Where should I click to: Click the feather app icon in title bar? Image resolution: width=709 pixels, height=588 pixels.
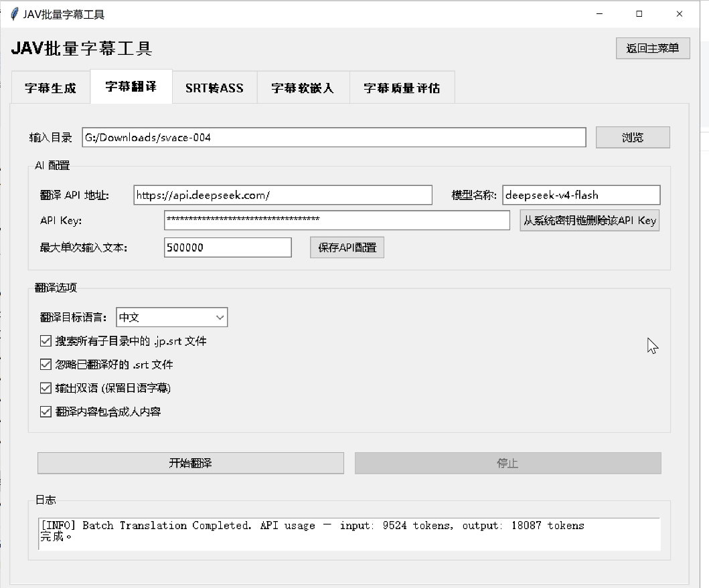15,14
